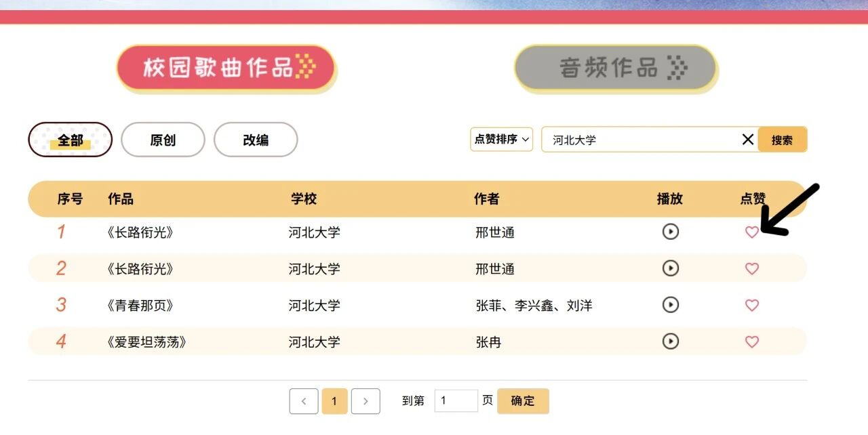This screenshot has height=435, width=868.
Task: Click the 搜索 search button
Action: tap(782, 140)
